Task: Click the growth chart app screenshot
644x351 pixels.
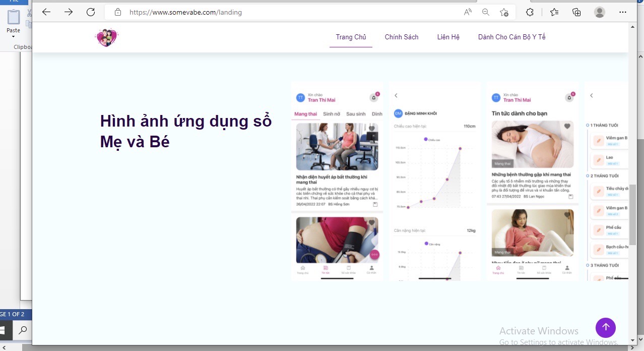Action: pyautogui.click(x=434, y=181)
